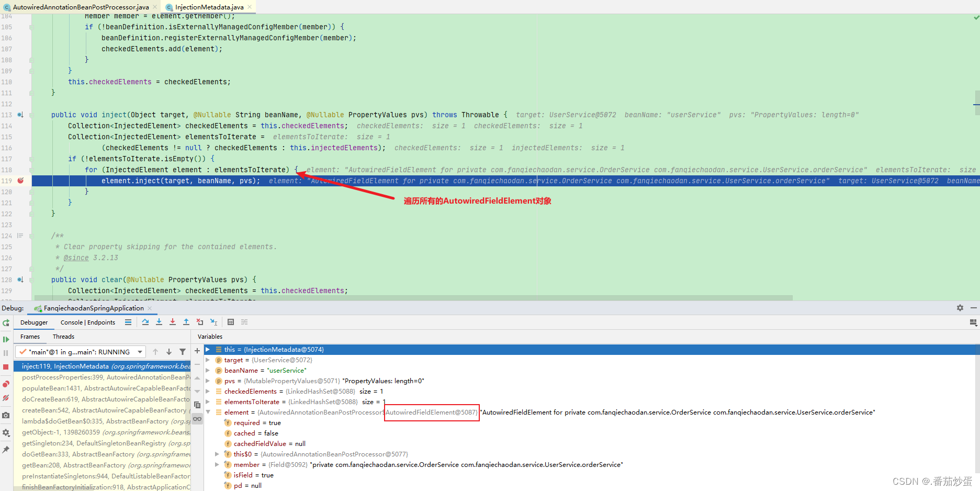Screen dimensions: 980x491
Task: Expand the this$0 field node
Action: coord(217,454)
